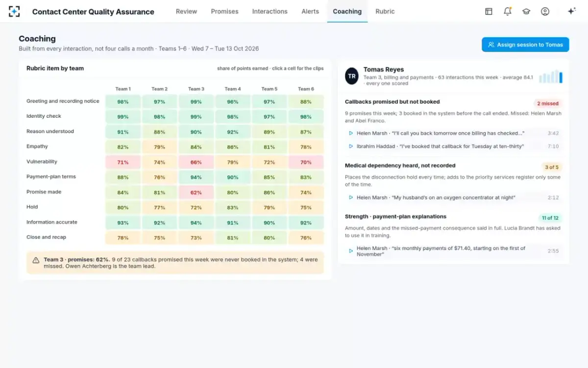The height and width of the screenshot is (368, 588).
Task: Click the 11 of 12 badge
Action: click(550, 218)
